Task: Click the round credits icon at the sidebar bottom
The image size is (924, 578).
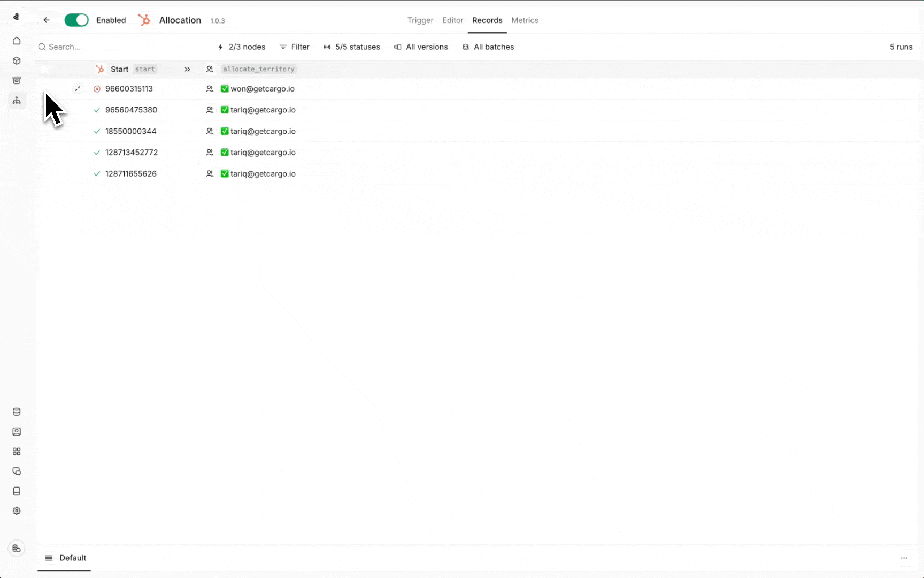Action: coord(17,549)
